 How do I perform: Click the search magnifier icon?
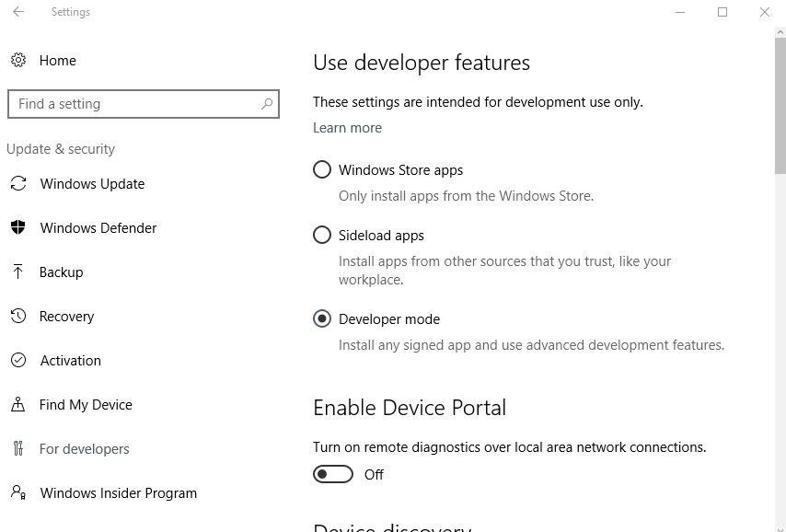pyautogui.click(x=267, y=104)
